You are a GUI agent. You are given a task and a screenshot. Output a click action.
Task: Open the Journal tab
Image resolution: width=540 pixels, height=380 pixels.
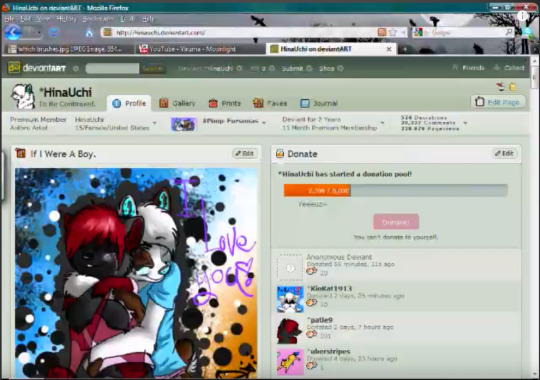pos(319,103)
